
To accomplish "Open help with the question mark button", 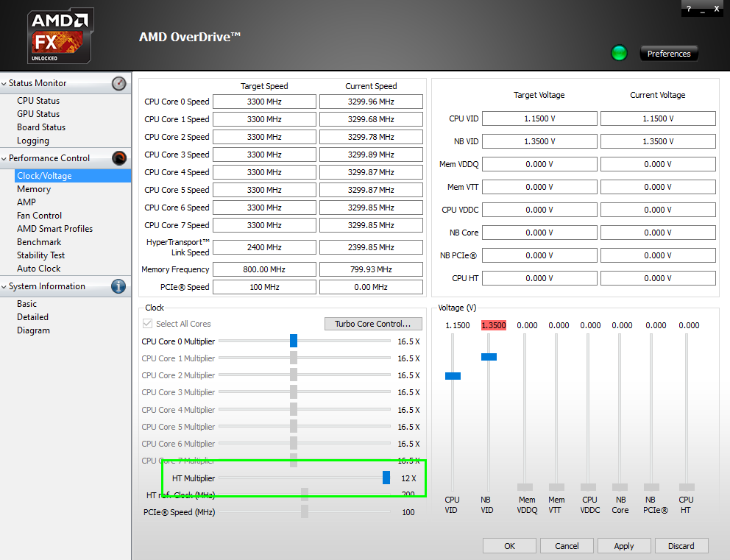I will [689, 9].
